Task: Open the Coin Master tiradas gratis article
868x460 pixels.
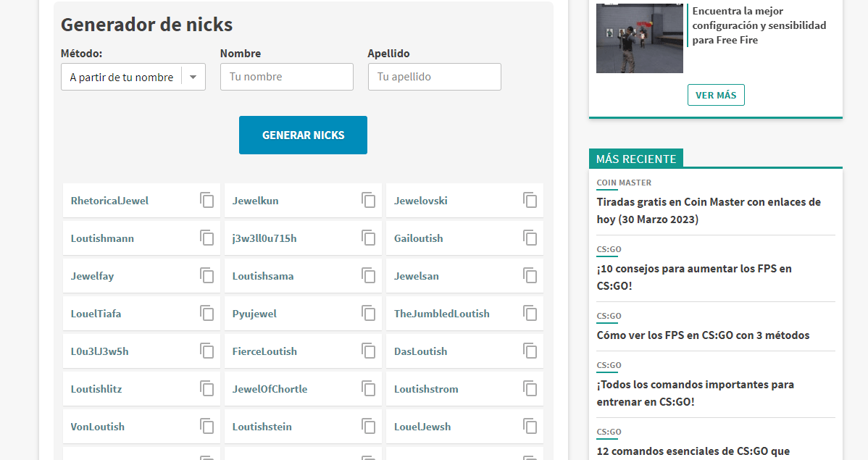Action: pos(709,210)
